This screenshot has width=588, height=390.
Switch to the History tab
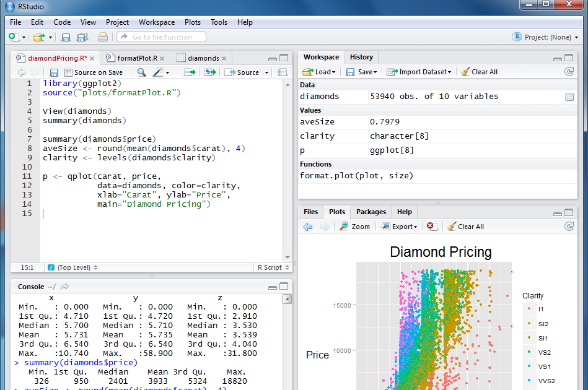(361, 57)
